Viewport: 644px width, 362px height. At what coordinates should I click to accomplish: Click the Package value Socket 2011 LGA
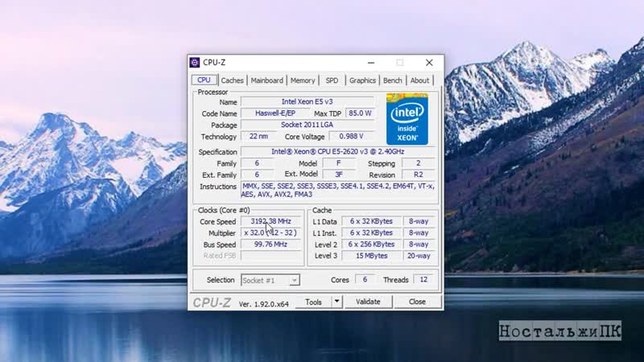point(308,125)
